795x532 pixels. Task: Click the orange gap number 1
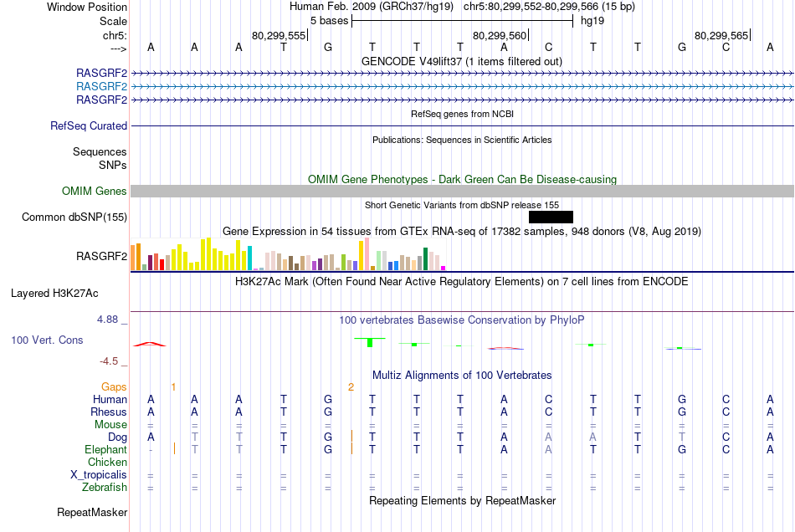click(173, 387)
